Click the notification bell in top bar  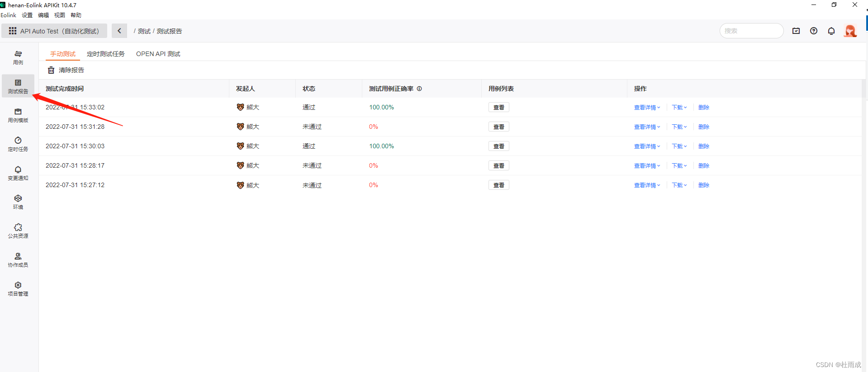(831, 31)
